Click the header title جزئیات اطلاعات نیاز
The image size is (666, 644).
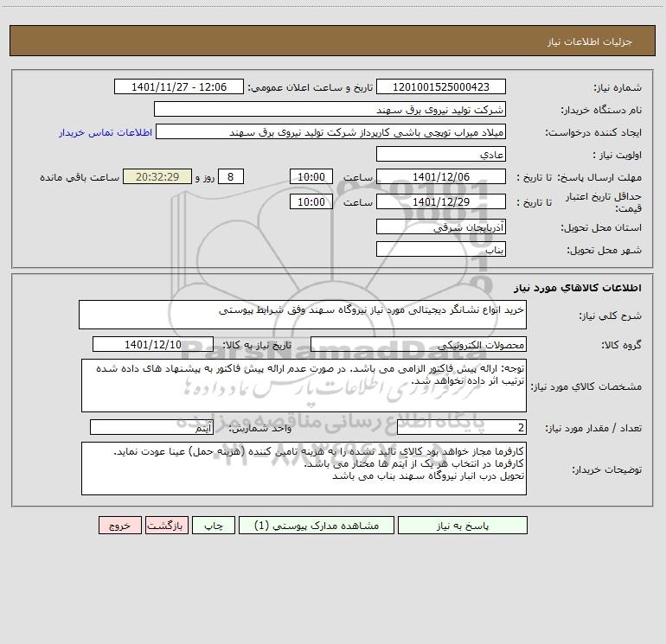[590, 41]
